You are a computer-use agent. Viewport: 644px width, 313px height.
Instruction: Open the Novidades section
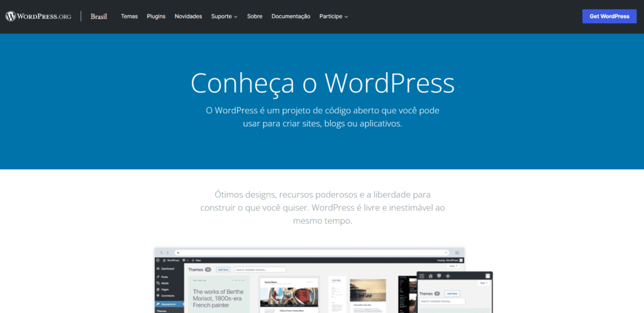pyautogui.click(x=188, y=16)
